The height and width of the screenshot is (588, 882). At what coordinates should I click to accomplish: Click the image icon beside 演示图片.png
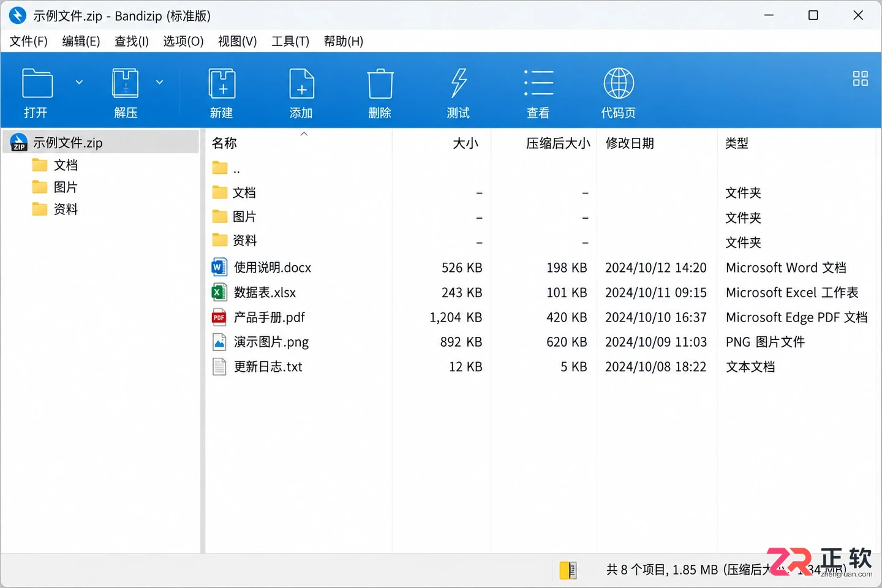[x=219, y=342]
